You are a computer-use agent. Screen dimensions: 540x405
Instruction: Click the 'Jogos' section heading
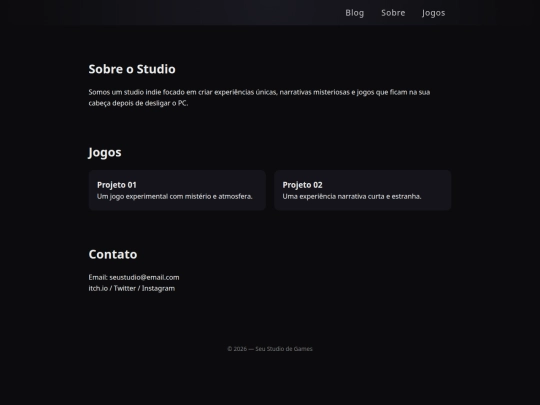105,152
